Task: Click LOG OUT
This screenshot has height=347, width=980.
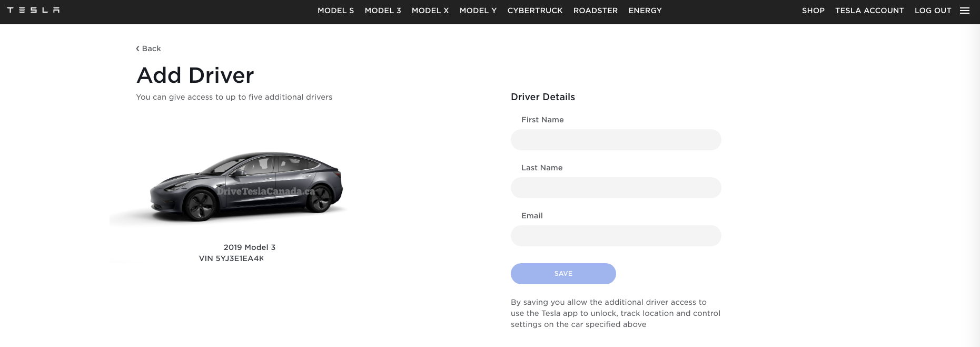Action: [933, 11]
